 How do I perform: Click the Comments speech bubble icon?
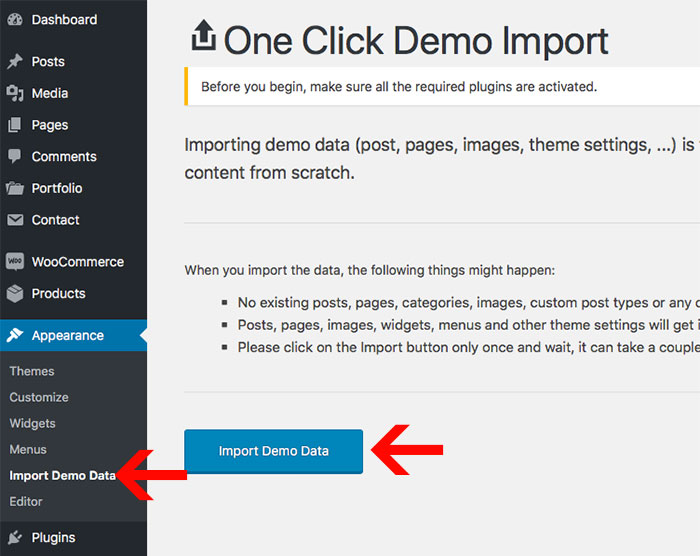pyautogui.click(x=15, y=156)
